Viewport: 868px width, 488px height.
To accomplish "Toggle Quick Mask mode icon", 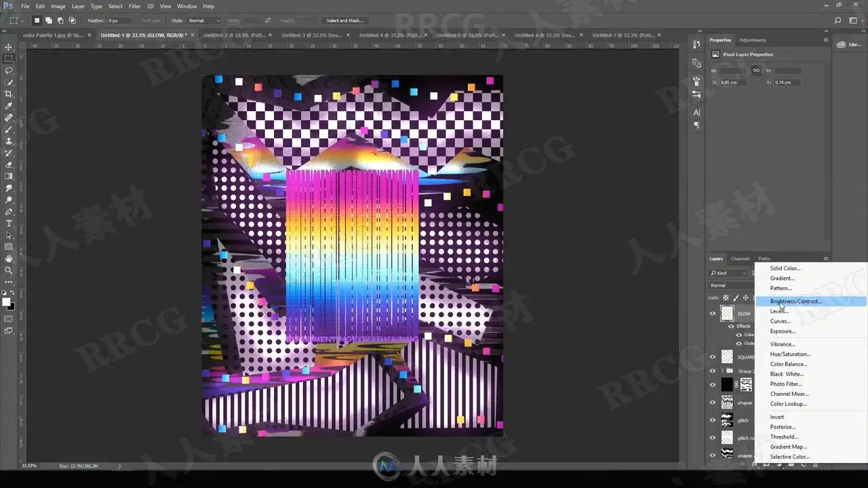I will click(9, 319).
